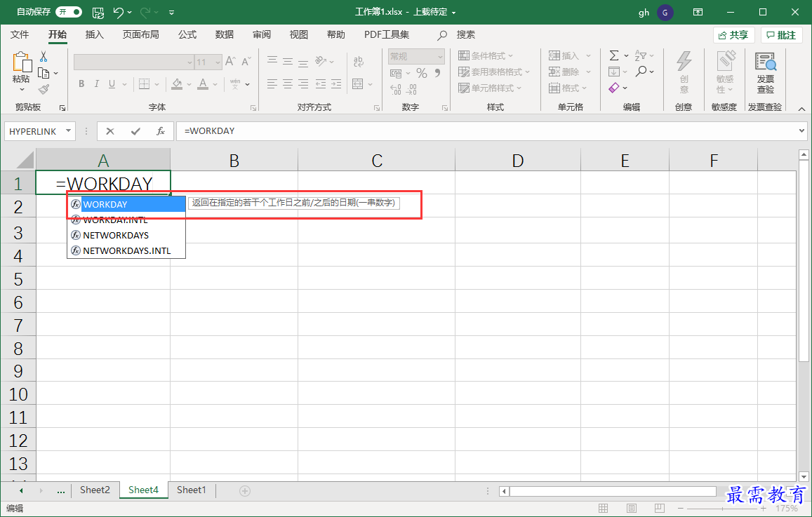Toggle the AutoSave switch
This screenshot has height=517, width=812.
69,12
